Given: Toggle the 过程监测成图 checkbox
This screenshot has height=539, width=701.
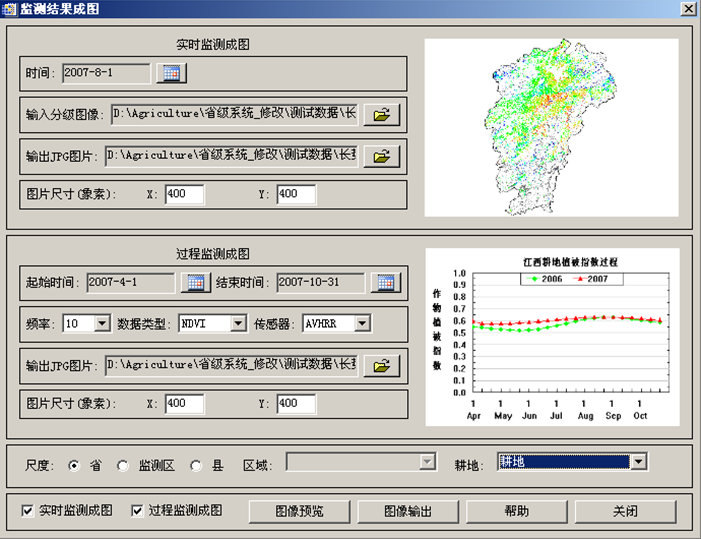Looking at the screenshot, I should point(137,510).
